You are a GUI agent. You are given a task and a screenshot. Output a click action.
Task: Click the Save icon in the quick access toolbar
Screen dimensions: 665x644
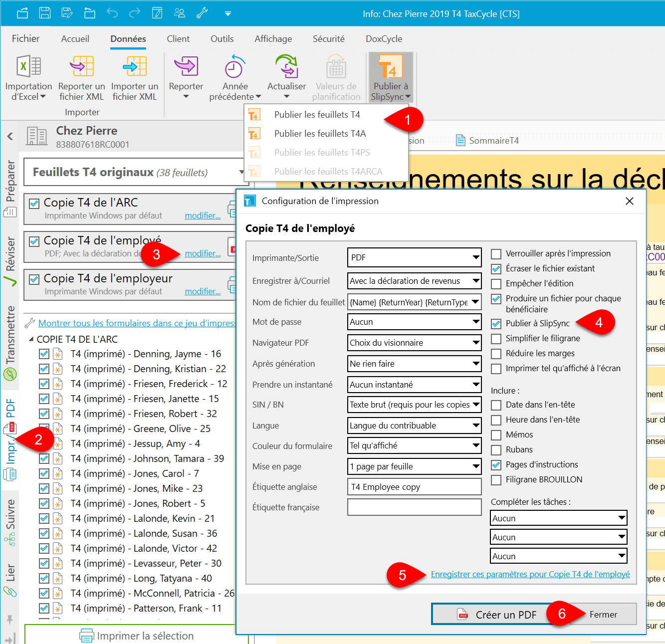coord(45,13)
